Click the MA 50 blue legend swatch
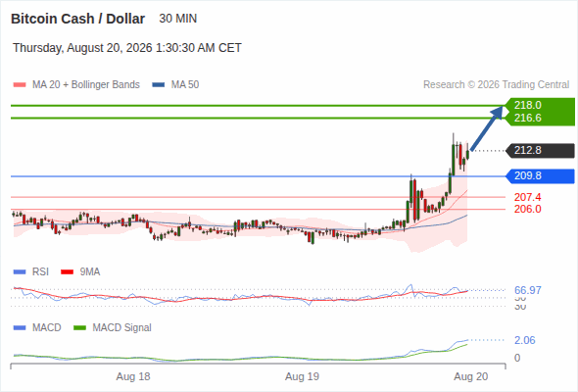Screen dimensions: 578x392 pyautogui.click(x=159, y=85)
